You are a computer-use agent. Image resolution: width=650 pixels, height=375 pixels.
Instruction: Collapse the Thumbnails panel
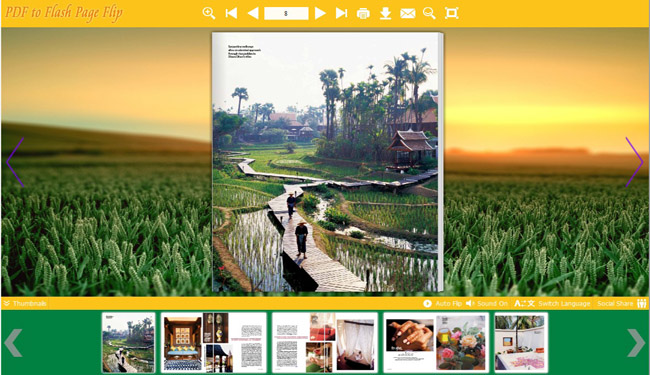point(25,303)
